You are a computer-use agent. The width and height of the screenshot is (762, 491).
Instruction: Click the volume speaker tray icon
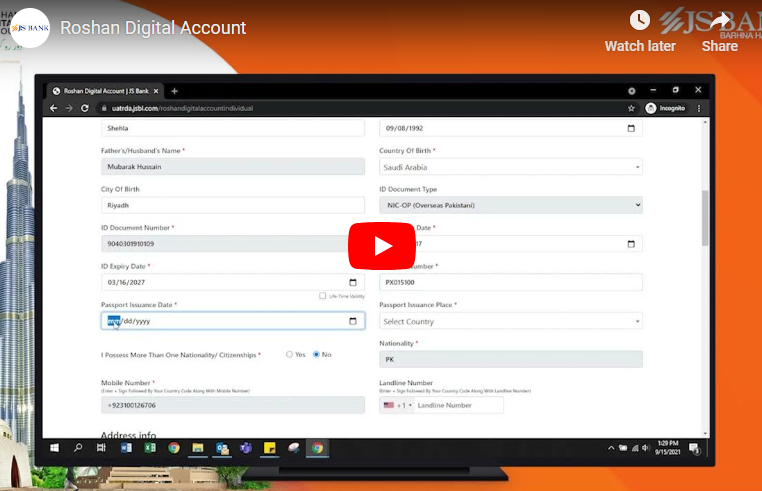(x=645, y=448)
